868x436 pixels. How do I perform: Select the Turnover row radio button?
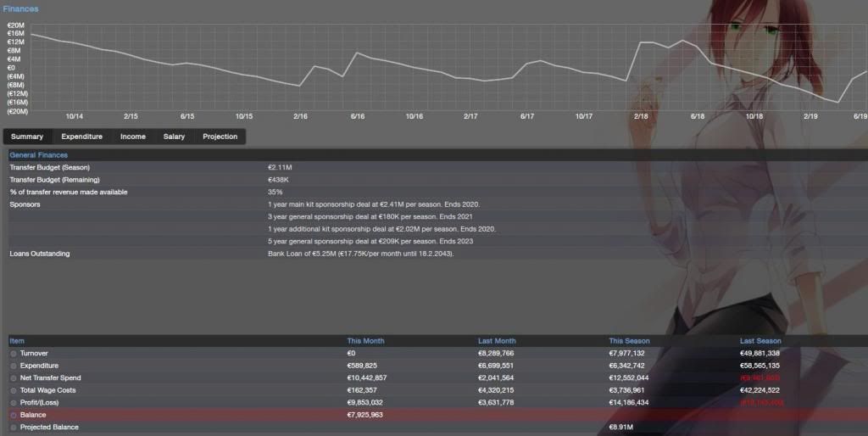coord(14,354)
